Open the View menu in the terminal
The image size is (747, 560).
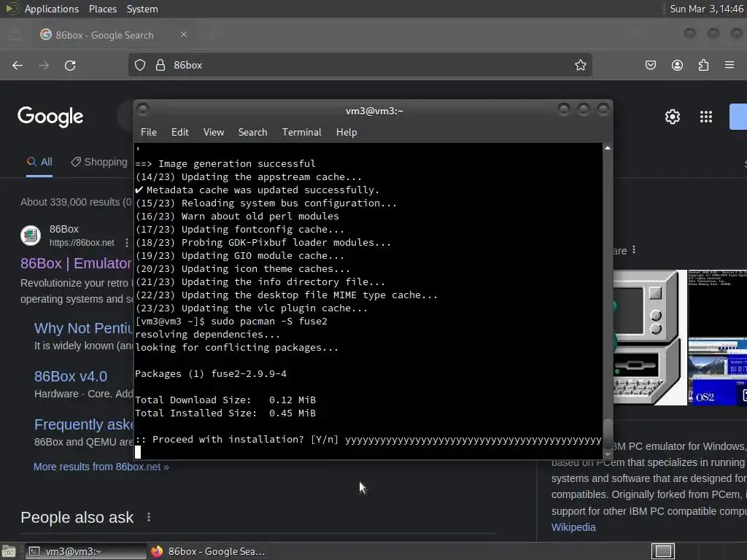tap(214, 133)
